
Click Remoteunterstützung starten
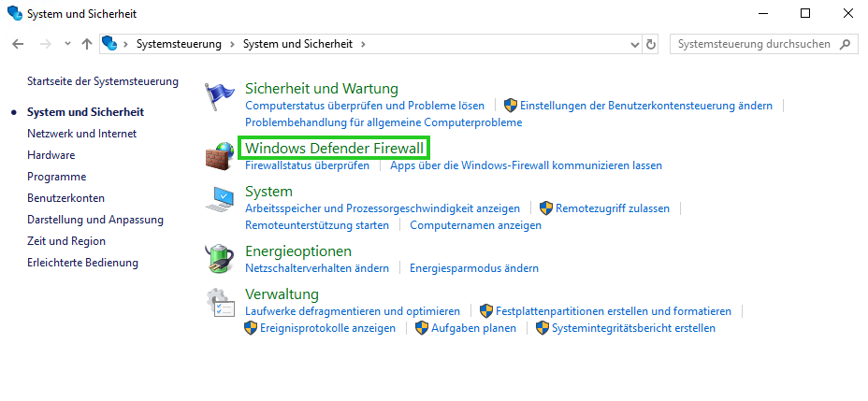[317, 225]
